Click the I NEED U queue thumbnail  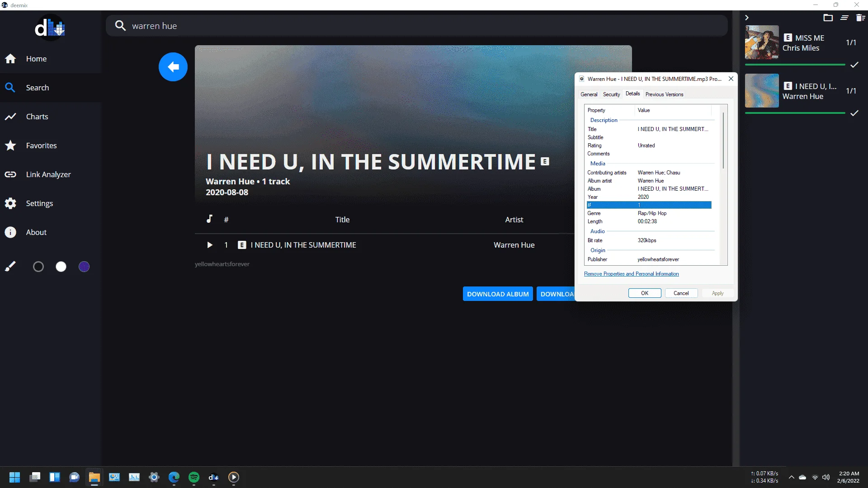click(x=762, y=91)
